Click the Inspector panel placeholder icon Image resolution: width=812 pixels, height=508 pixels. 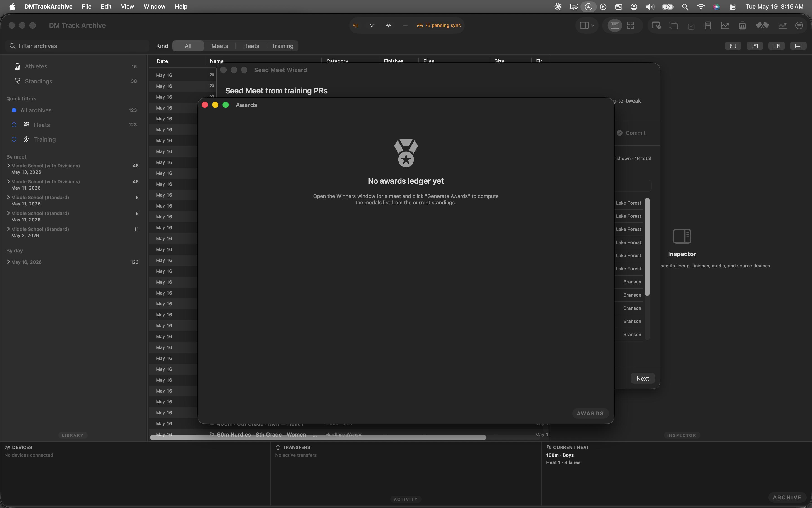pyautogui.click(x=682, y=236)
